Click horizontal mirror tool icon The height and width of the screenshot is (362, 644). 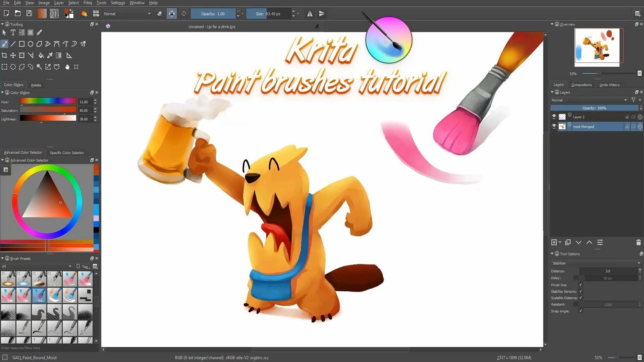(310, 14)
